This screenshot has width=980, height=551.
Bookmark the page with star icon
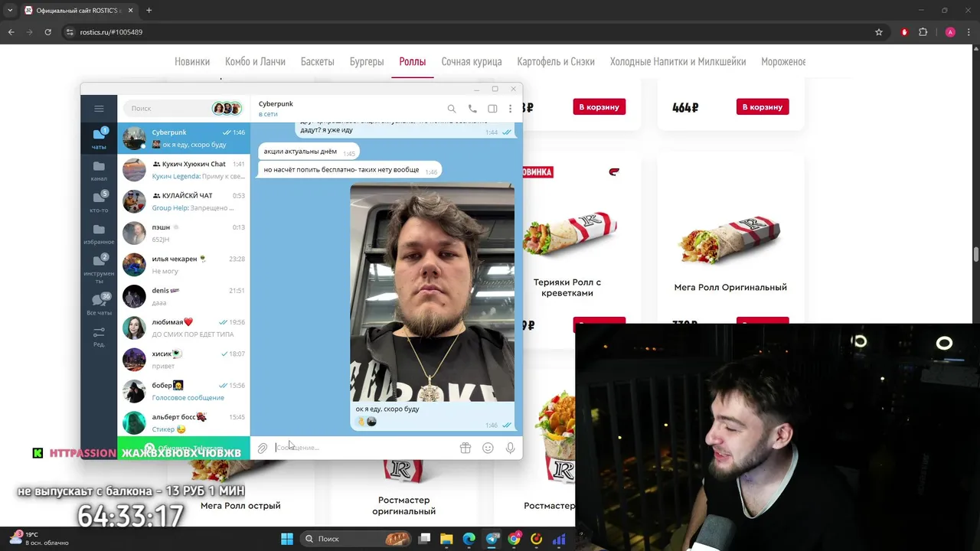[x=879, y=32]
